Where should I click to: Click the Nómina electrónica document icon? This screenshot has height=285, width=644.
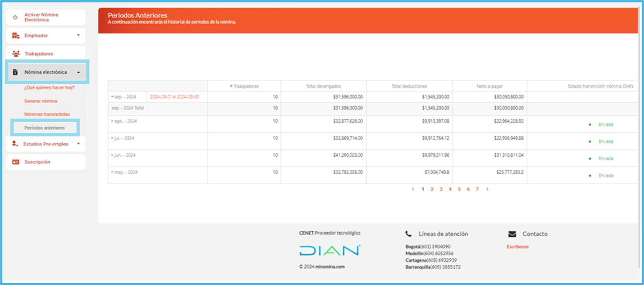(x=16, y=72)
